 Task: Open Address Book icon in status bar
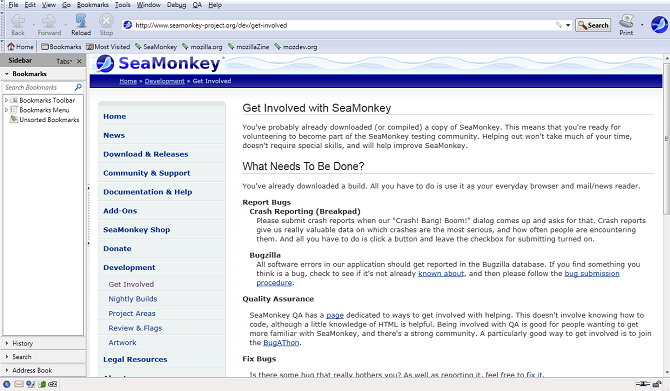42,384
